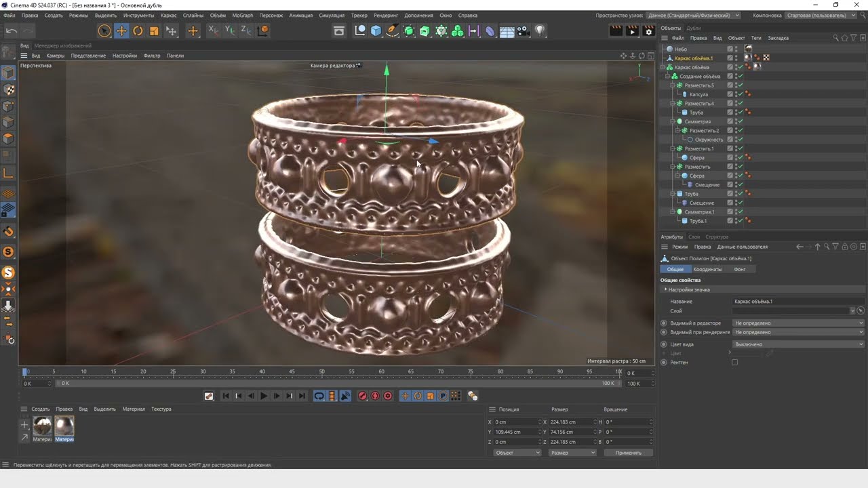
Task: Click the Render View clapperboard icon
Action: click(x=616, y=30)
